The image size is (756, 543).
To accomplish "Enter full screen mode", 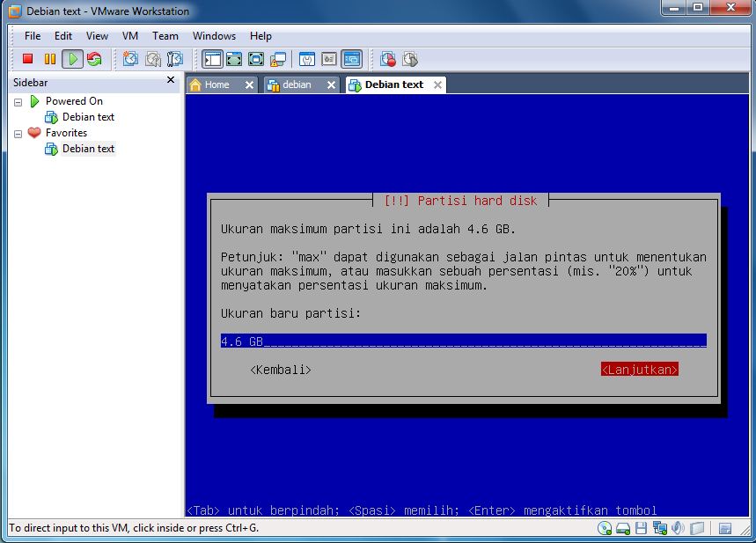I will [256, 59].
